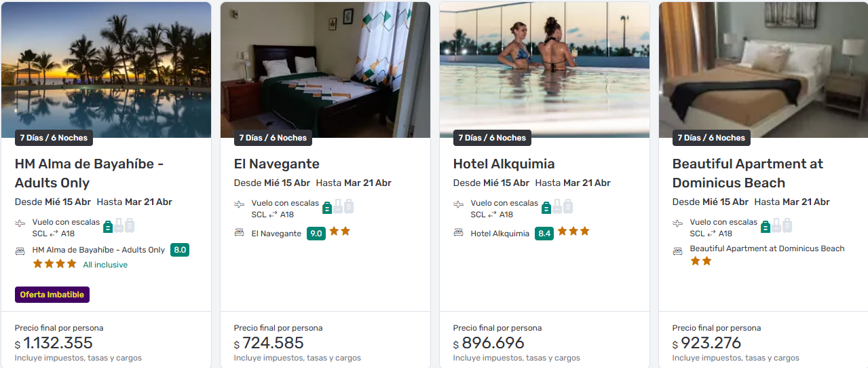Select the Hotel Alkquimia package title
868x368 pixels.
(x=504, y=164)
